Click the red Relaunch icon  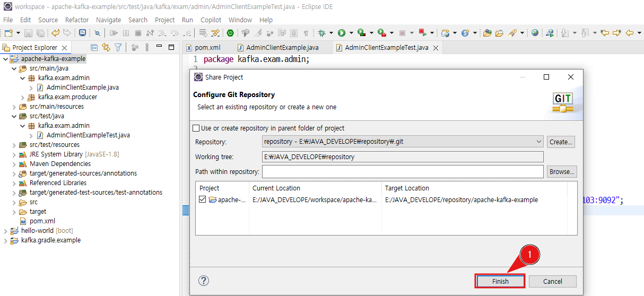[x=423, y=33]
